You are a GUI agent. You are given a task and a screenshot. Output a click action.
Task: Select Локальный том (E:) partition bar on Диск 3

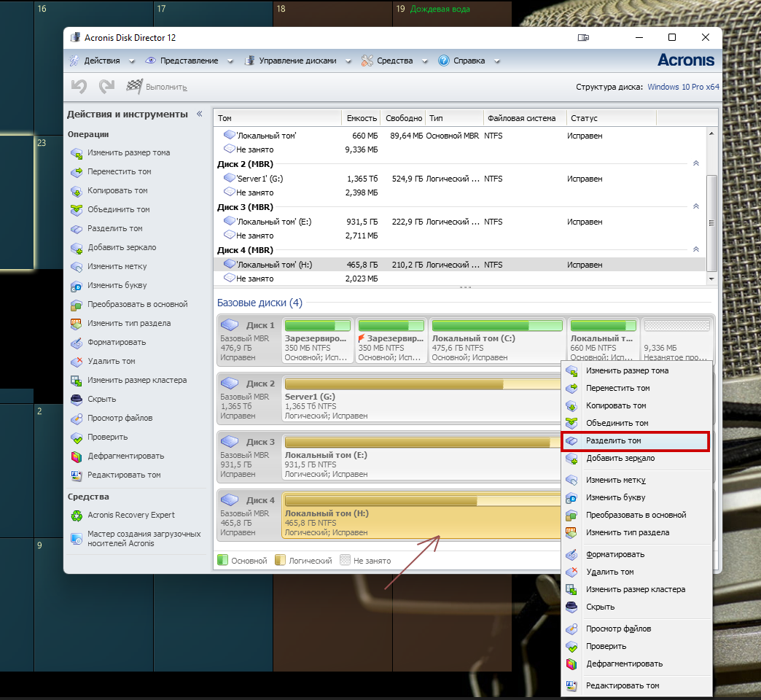click(x=421, y=459)
